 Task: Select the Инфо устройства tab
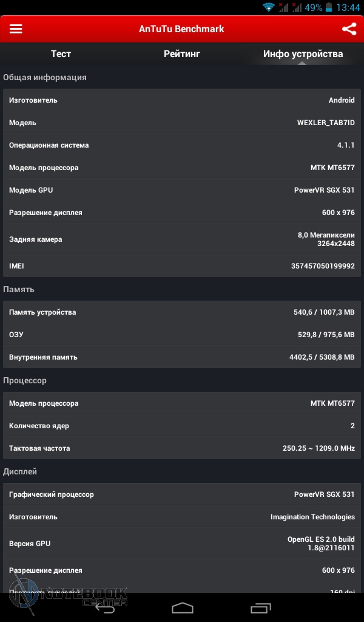[x=303, y=54]
